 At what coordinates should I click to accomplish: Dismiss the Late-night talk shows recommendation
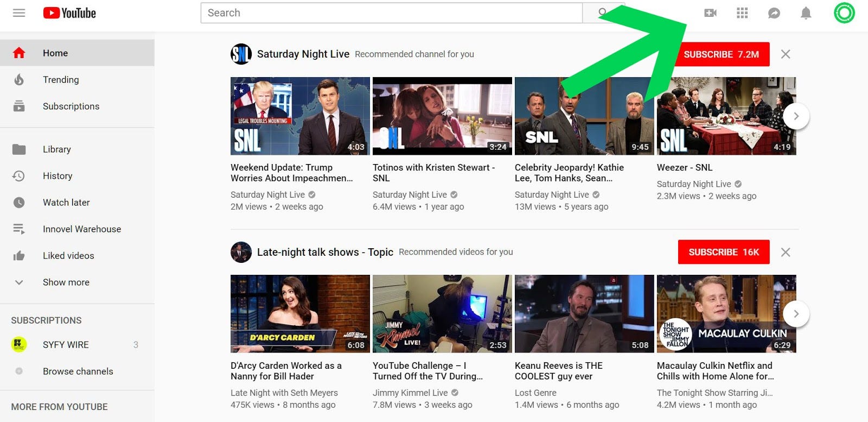[x=786, y=252]
